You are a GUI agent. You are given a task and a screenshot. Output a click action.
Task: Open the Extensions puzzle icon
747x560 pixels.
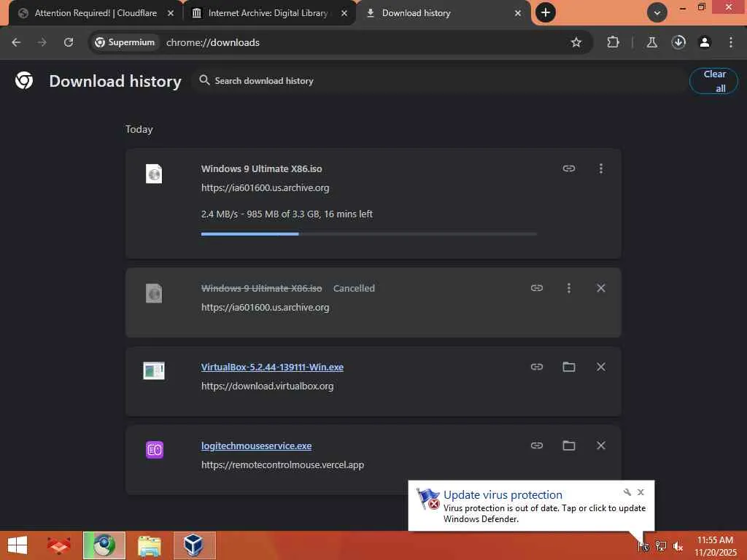point(613,42)
